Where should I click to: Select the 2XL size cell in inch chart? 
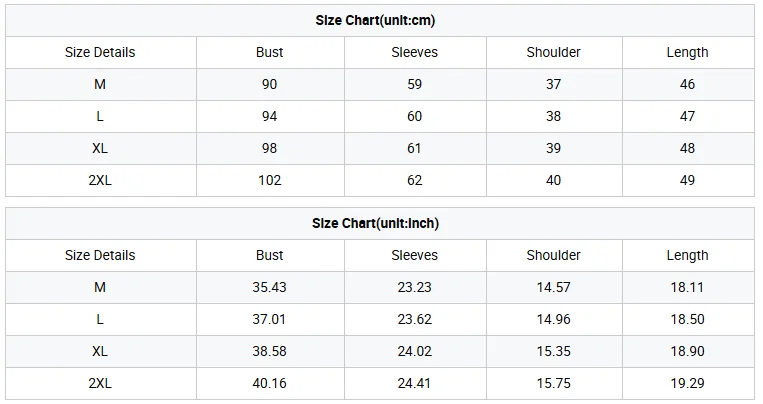click(100, 383)
